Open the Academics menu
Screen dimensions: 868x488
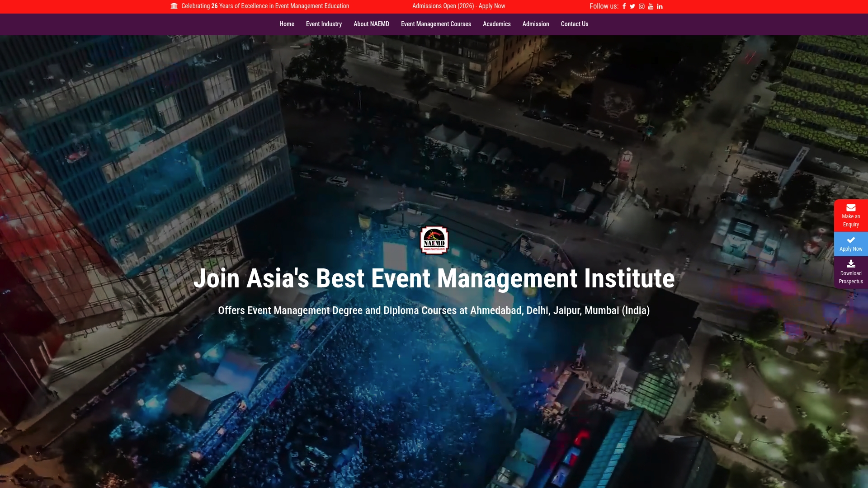coord(496,24)
